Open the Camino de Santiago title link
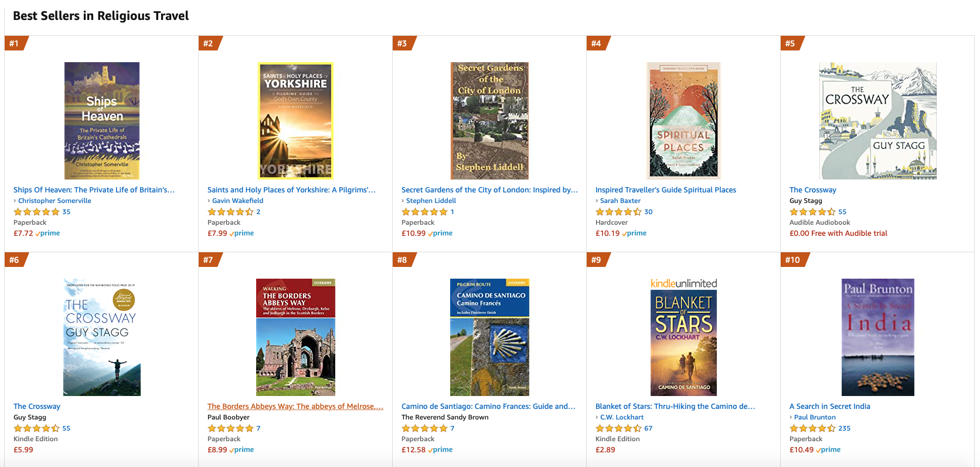Viewport: 980px width, 467px height. (x=488, y=406)
